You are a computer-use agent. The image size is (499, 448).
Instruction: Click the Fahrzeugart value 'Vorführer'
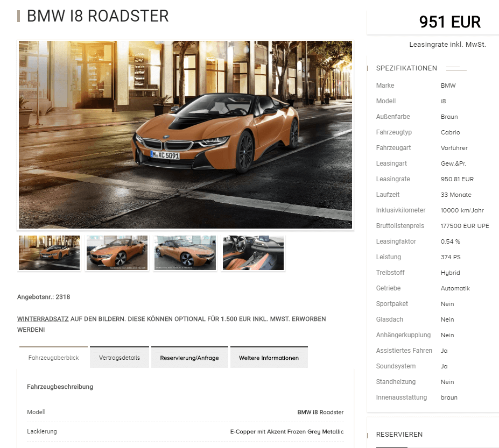pyautogui.click(x=454, y=148)
